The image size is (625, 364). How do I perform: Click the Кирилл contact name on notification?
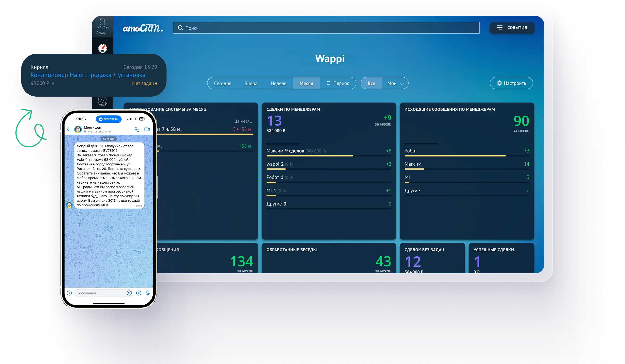click(x=39, y=67)
